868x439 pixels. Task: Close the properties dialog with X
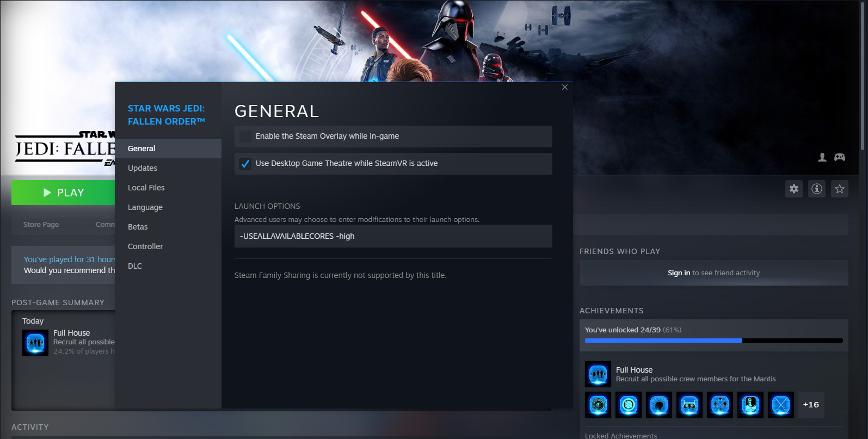[x=565, y=87]
